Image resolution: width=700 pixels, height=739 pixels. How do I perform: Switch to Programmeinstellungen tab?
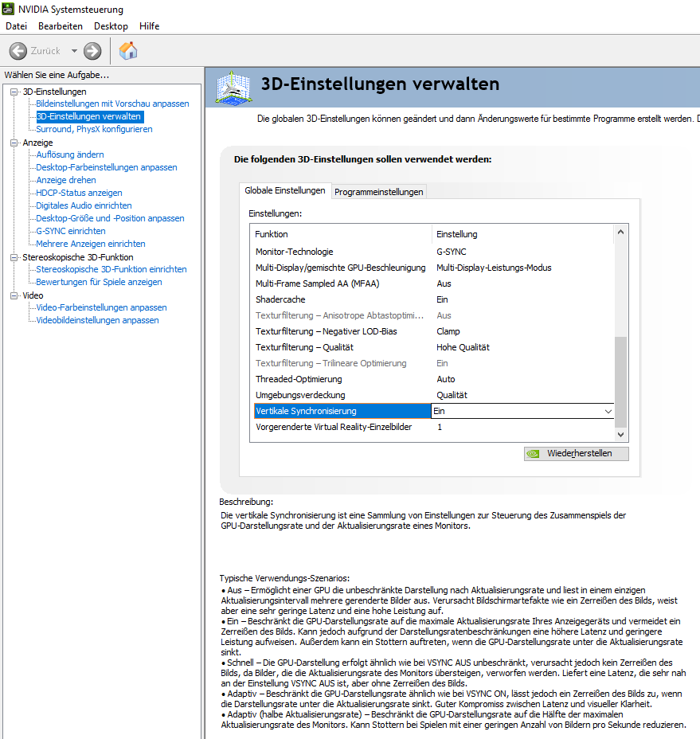coord(378,192)
